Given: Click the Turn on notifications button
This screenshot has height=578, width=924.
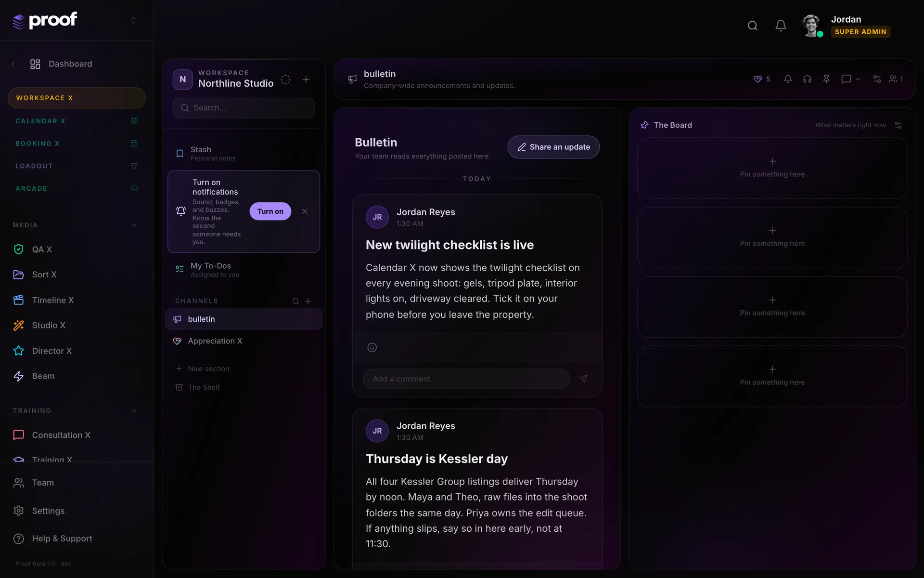Looking at the screenshot, I should tap(270, 211).
